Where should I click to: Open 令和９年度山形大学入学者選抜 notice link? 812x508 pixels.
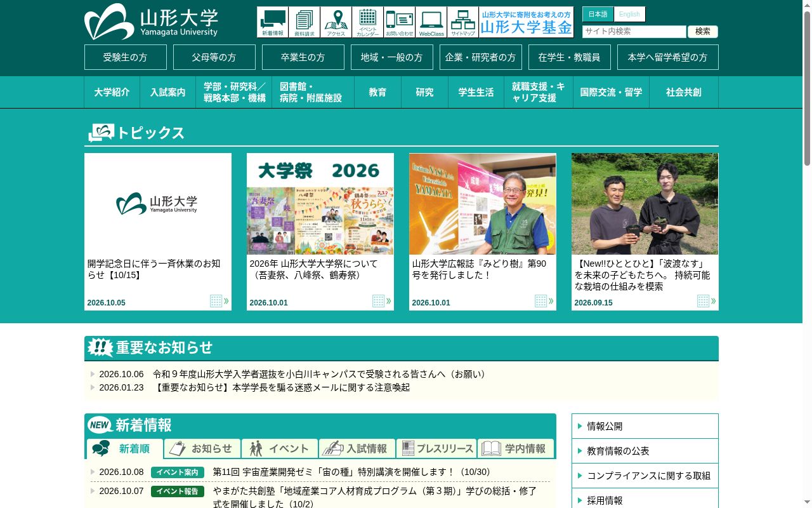pyautogui.click(x=321, y=374)
